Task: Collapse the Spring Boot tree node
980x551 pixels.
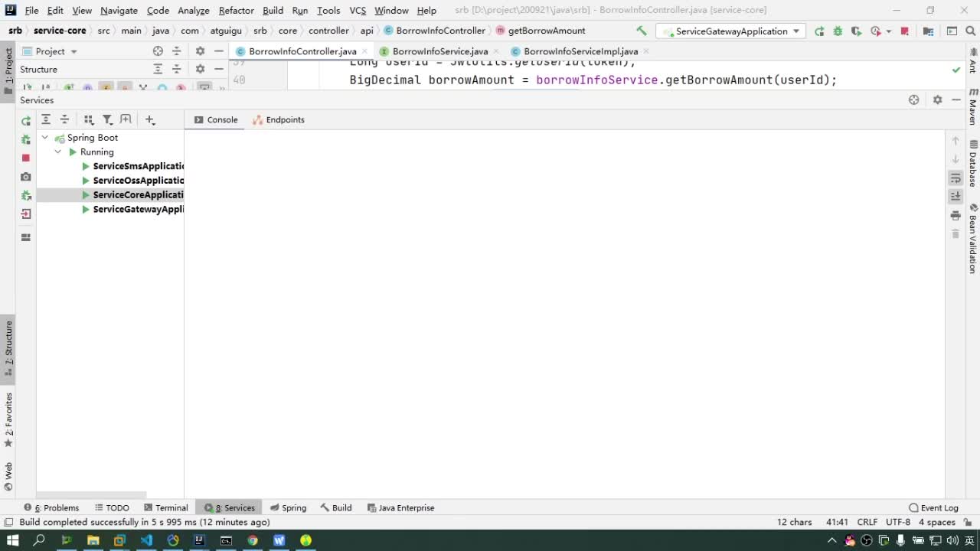Action: pos(45,138)
